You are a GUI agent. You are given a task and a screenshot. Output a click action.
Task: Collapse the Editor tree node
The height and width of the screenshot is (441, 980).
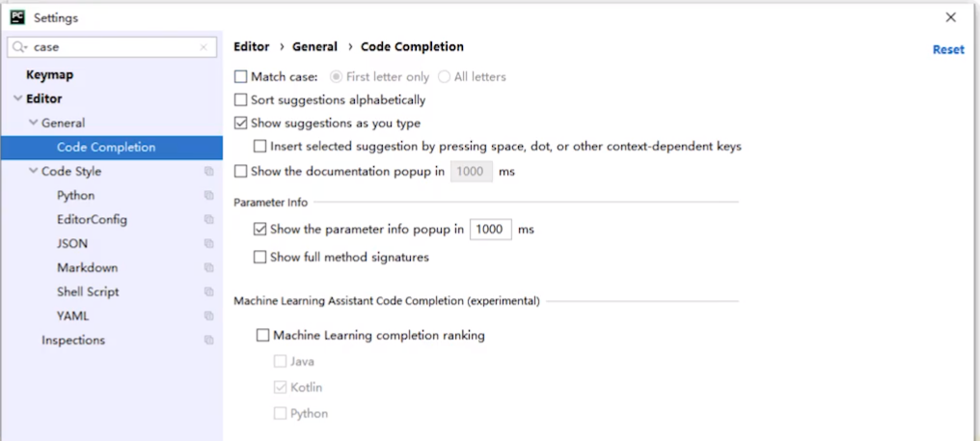click(x=17, y=98)
